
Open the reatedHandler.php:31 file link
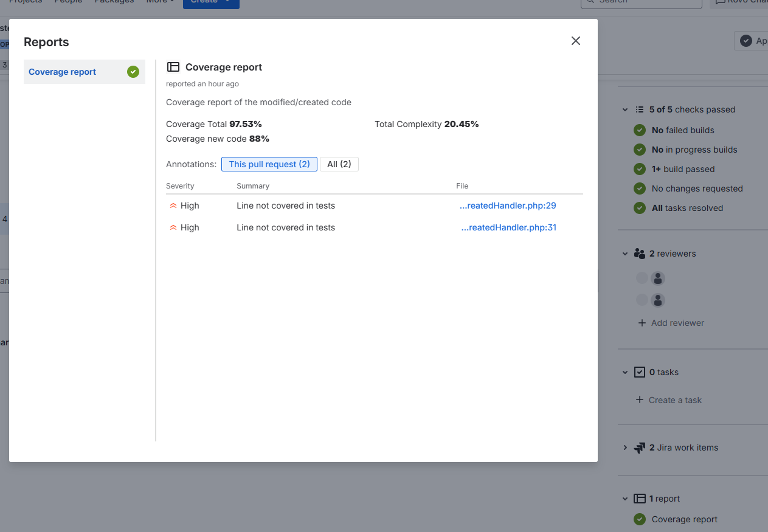(x=508, y=227)
